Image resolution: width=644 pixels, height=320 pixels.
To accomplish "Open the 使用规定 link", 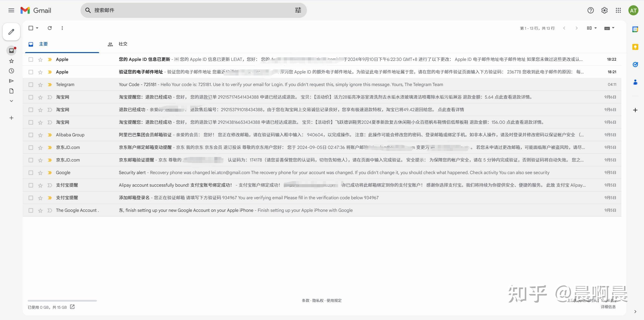I will (x=334, y=300).
